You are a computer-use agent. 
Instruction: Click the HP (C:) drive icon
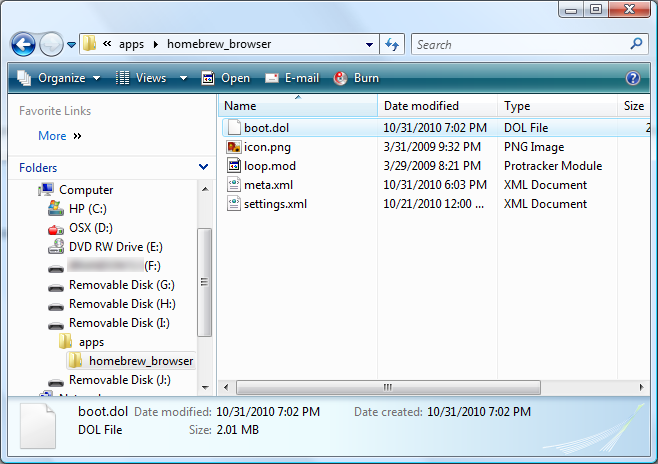pyautogui.click(x=56, y=208)
